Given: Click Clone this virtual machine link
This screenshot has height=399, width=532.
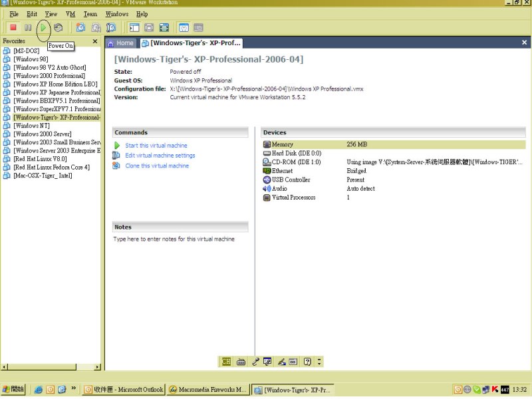Looking at the screenshot, I should point(157,166).
